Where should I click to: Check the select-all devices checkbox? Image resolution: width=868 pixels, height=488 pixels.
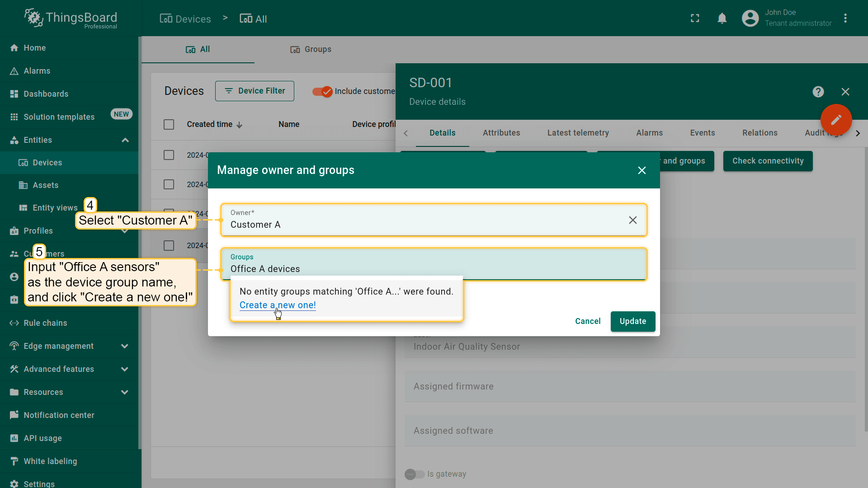(x=169, y=125)
